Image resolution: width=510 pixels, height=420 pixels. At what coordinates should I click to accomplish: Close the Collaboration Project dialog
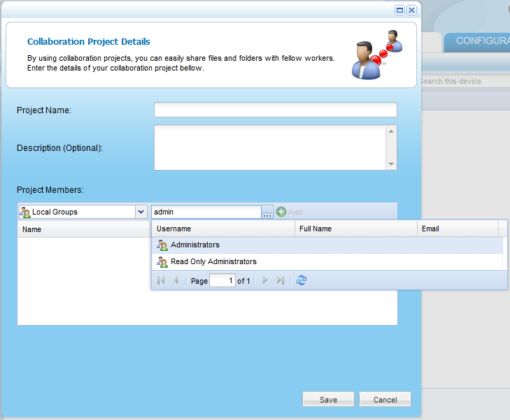[412, 10]
